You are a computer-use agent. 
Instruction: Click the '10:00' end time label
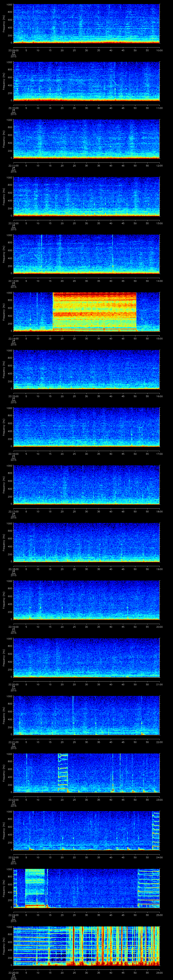[160, 50]
